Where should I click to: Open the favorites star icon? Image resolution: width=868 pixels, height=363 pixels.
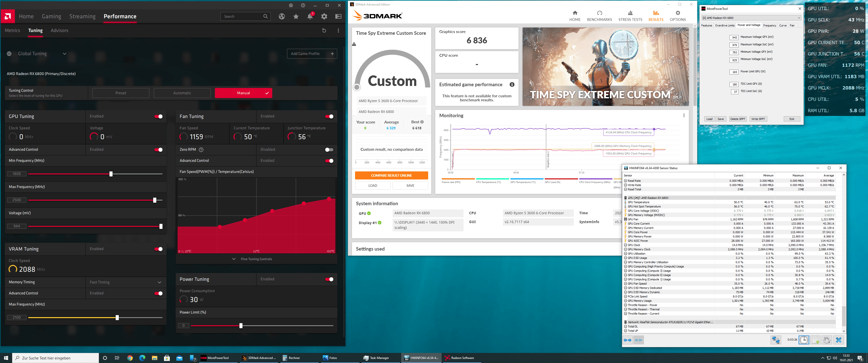(296, 16)
